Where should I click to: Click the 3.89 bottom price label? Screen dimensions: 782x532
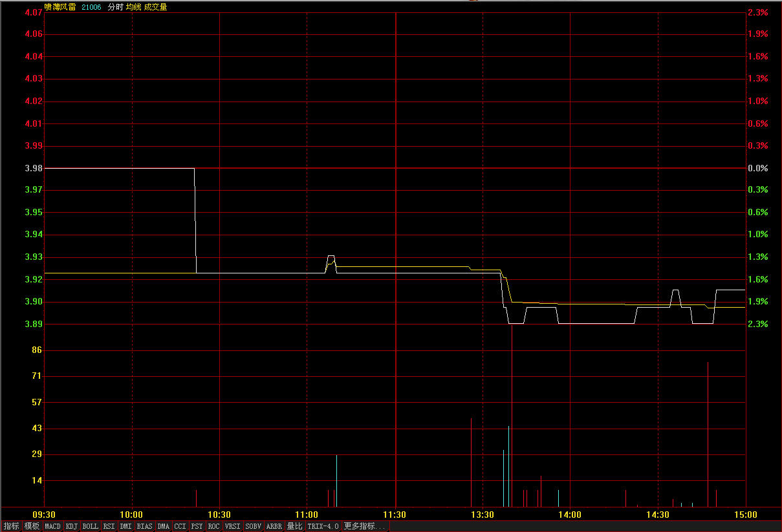34,324
